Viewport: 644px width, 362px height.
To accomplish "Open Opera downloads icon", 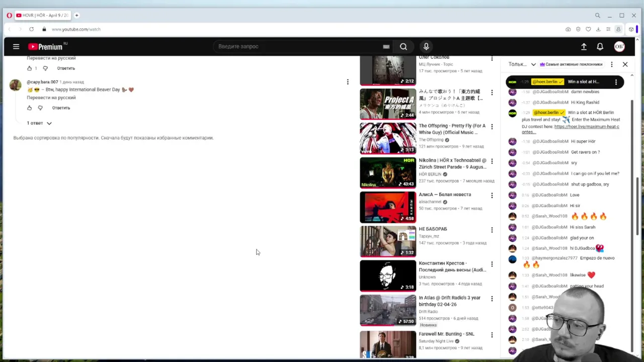I will coord(598,29).
